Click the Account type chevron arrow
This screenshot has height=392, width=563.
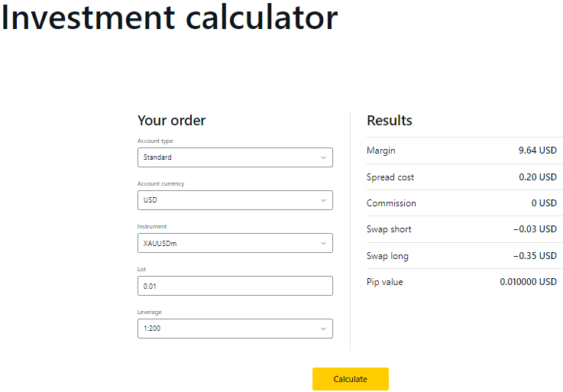pos(323,157)
